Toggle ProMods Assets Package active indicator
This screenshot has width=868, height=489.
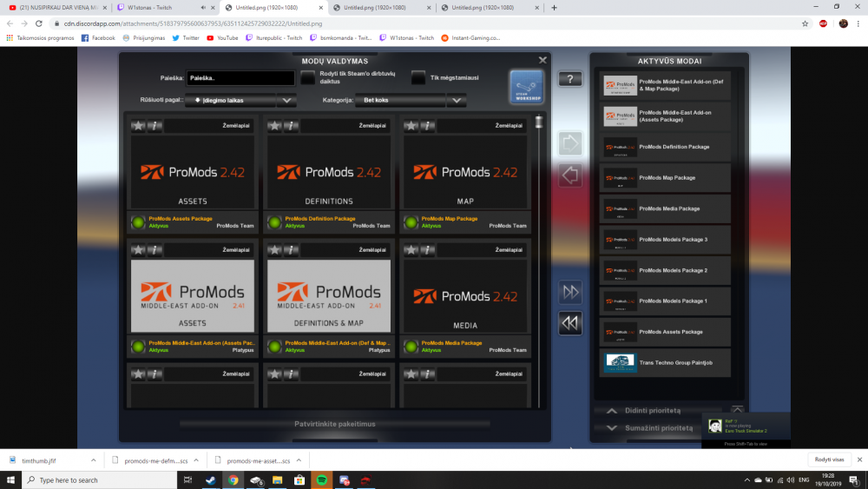(x=138, y=222)
